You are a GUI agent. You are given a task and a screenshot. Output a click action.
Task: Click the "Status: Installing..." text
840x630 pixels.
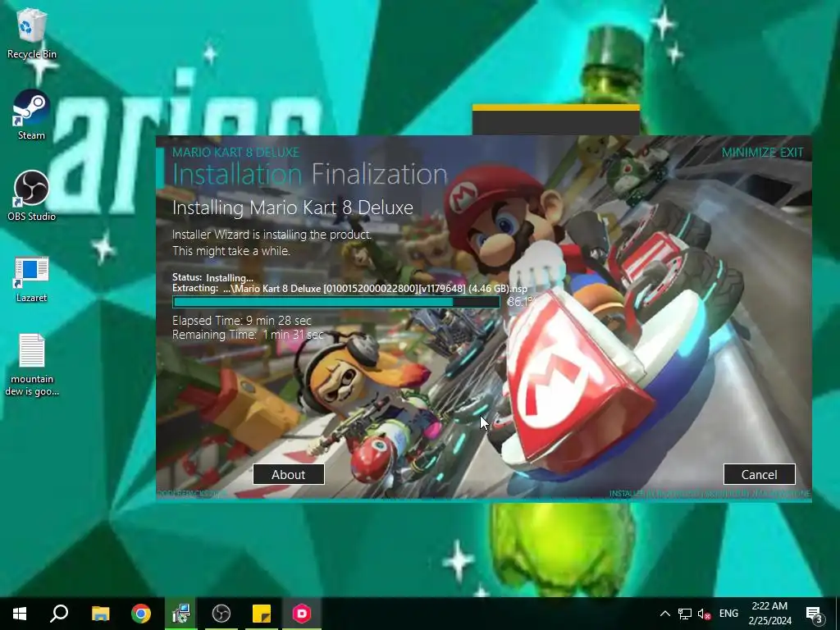(x=212, y=277)
